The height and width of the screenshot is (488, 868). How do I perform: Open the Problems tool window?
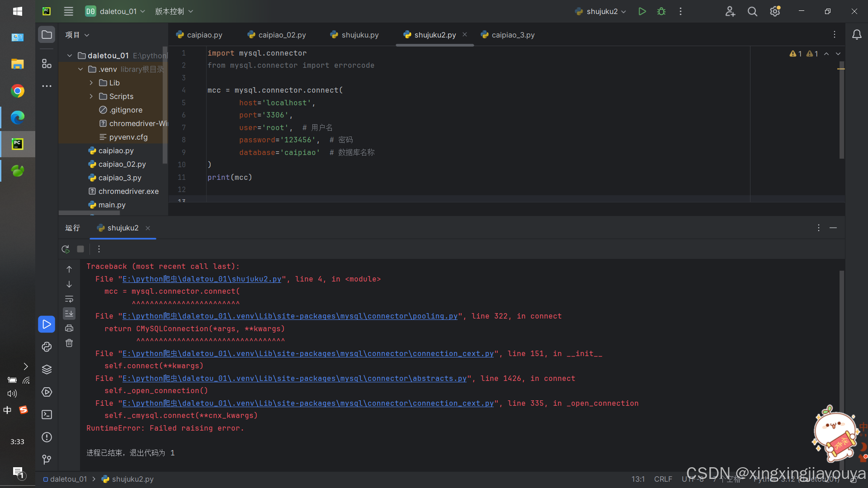coord(47,437)
